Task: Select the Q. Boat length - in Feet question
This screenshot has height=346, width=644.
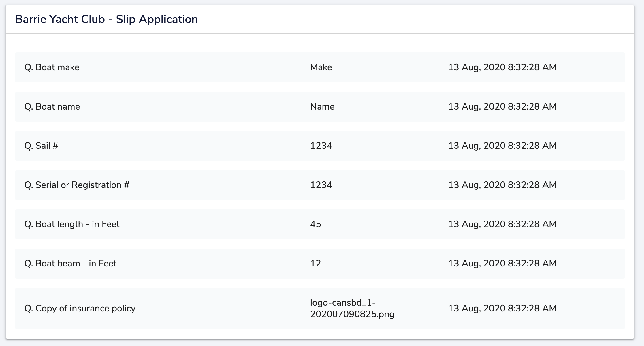Action: (72, 224)
